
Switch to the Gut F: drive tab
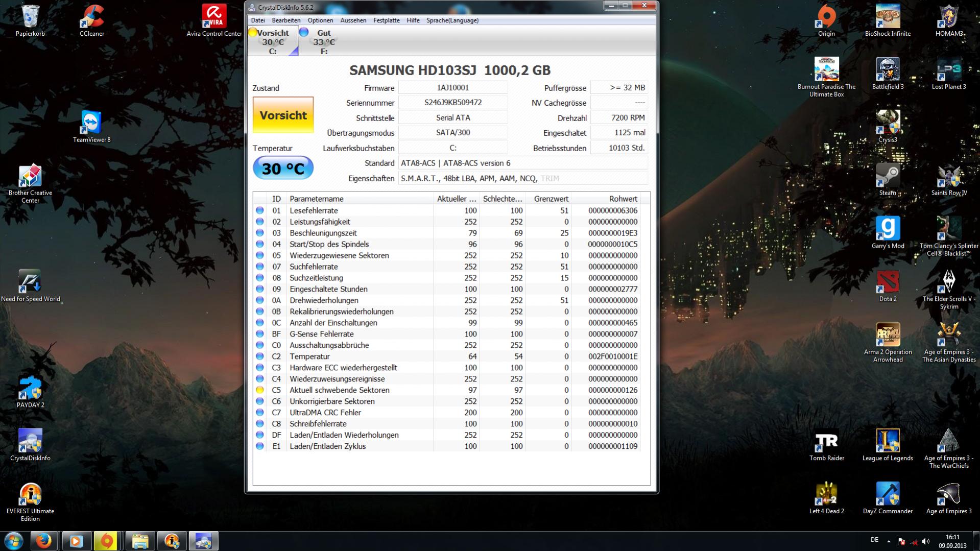point(324,41)
